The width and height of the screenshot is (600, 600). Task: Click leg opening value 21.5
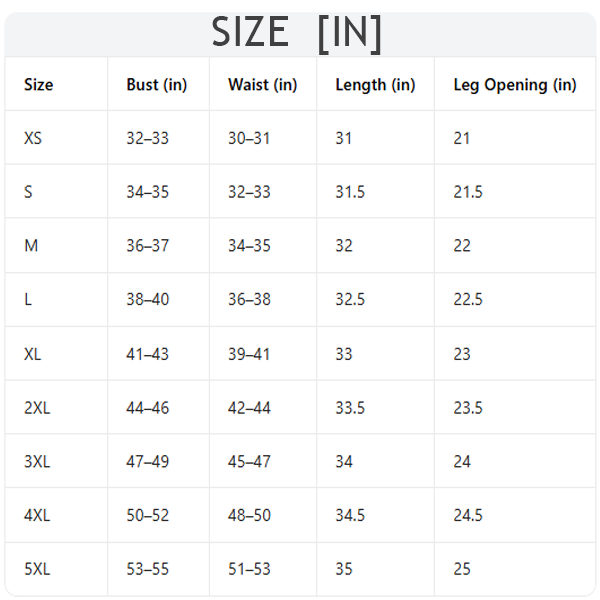point(468,192)
